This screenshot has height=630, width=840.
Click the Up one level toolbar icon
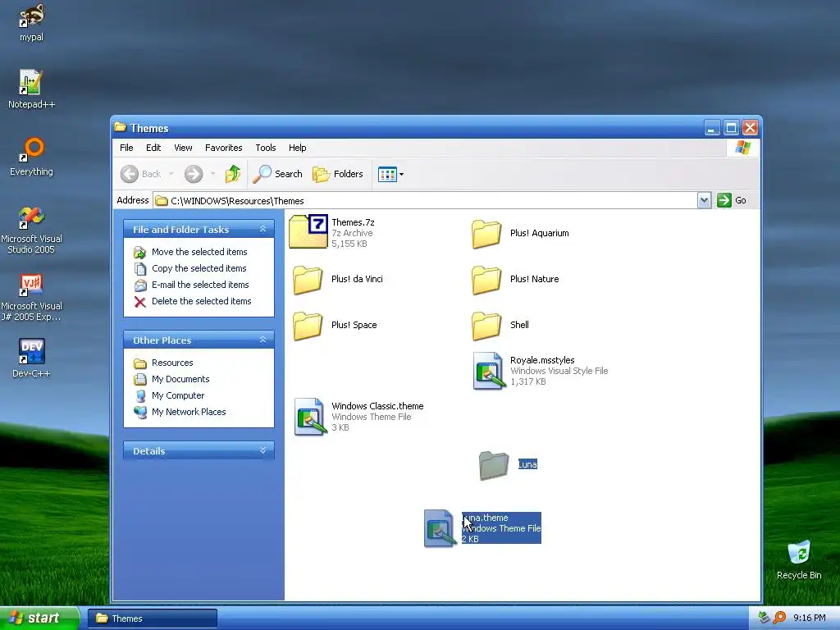pos(232,174)
